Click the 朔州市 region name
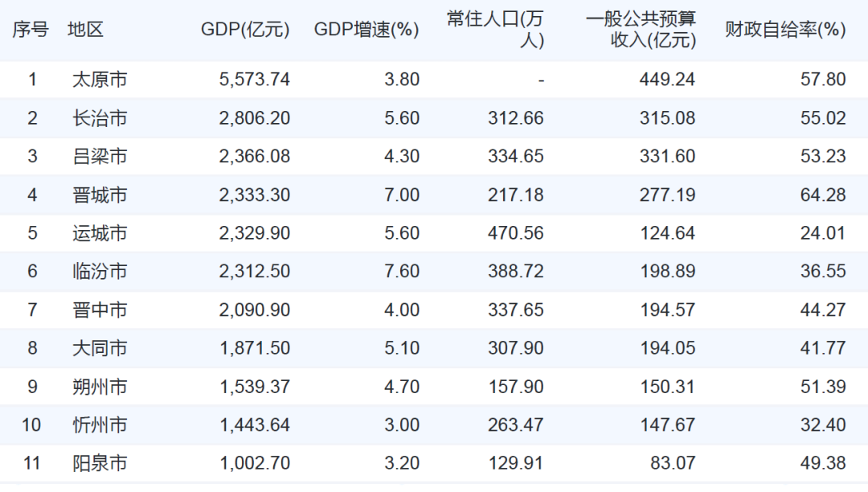 (x=100, y=387)
